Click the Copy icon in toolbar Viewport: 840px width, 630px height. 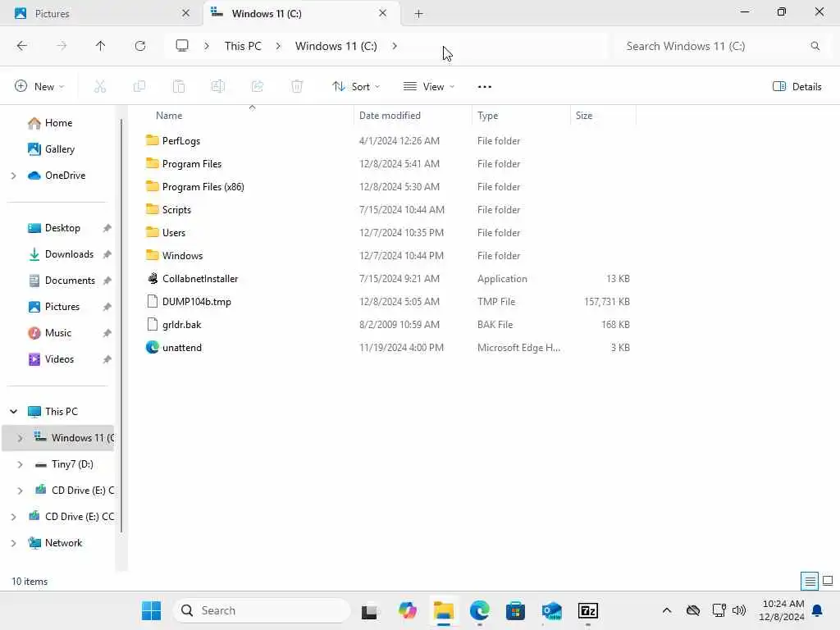click(139, 86)
